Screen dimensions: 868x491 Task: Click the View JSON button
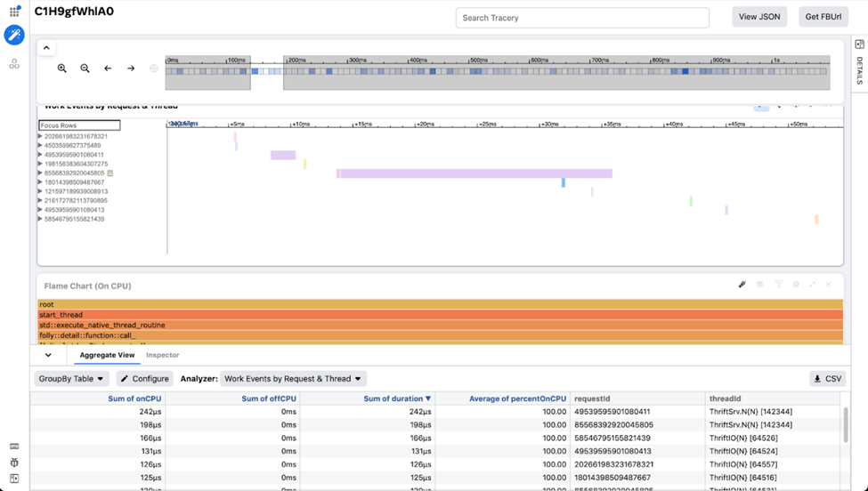758,17
